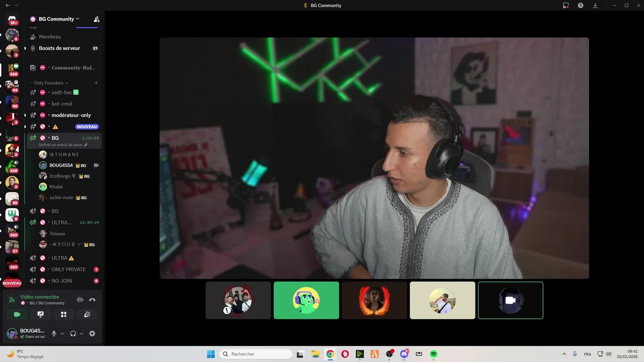644x362 pixels.
Task: Create channel with Only Founders plus
Action: [96, 82]
